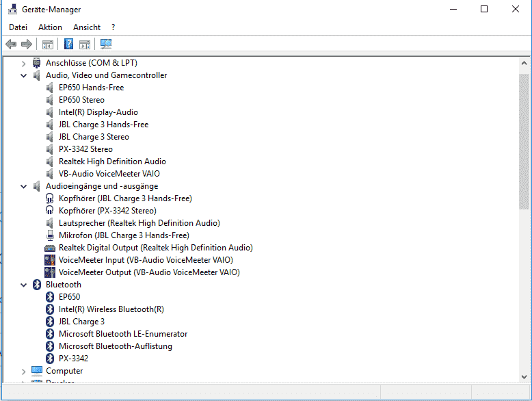Screen dimensions: 532x401
Task: Click the speaker icon beside EP650 Hands-Free
Action: pos(49,88)
